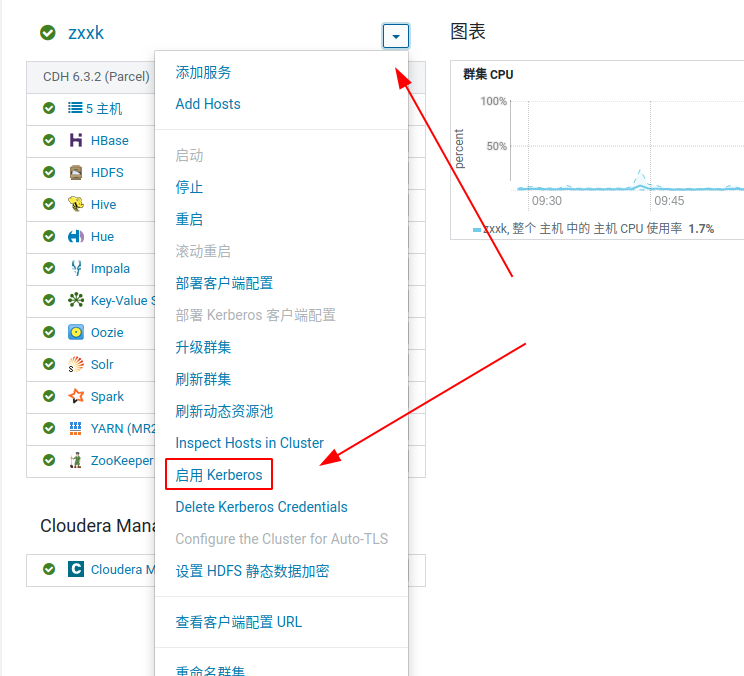Click the YARN service icon
Screen dimensions: 744x676
click(x=75, y=428)
